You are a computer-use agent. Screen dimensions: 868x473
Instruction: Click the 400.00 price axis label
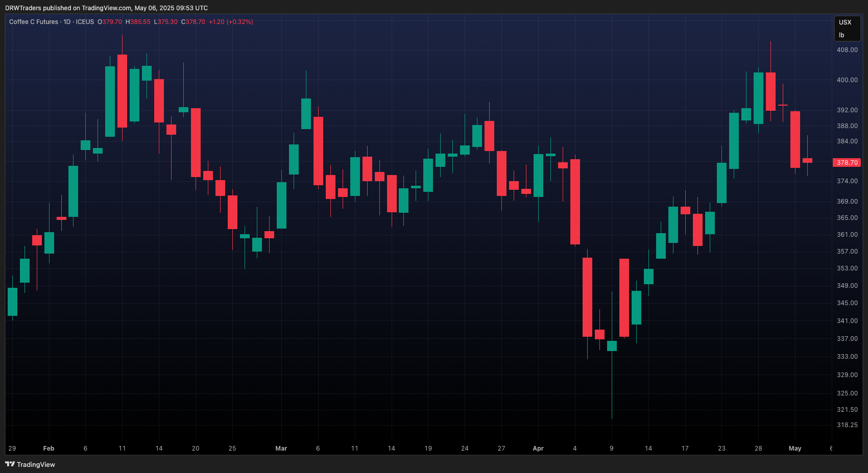point(847,80)
